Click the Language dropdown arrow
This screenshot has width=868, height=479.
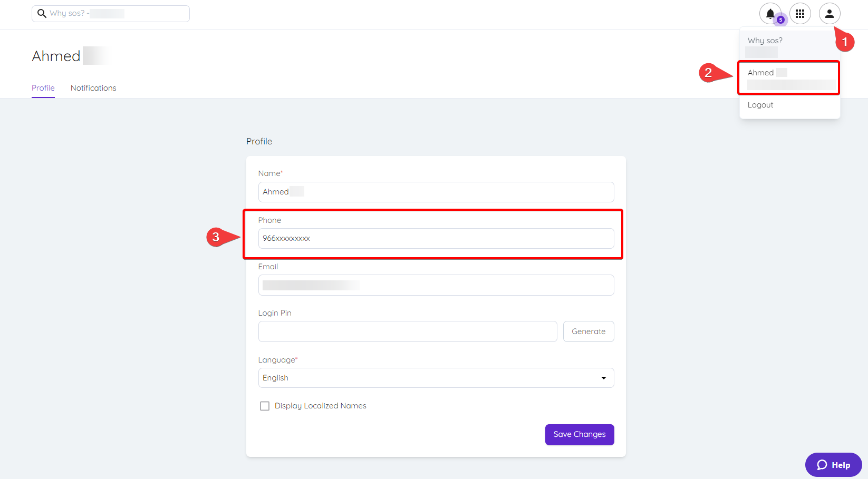[x=603, y=378]
